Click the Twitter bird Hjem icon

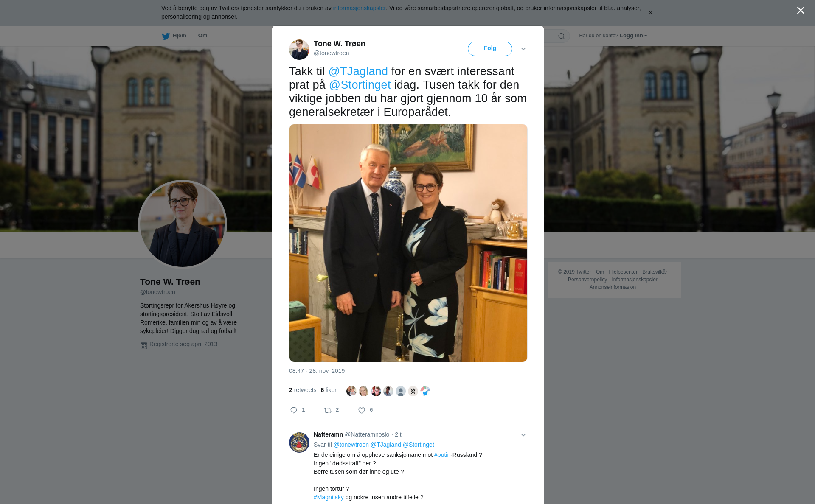(x=166, y=36)
